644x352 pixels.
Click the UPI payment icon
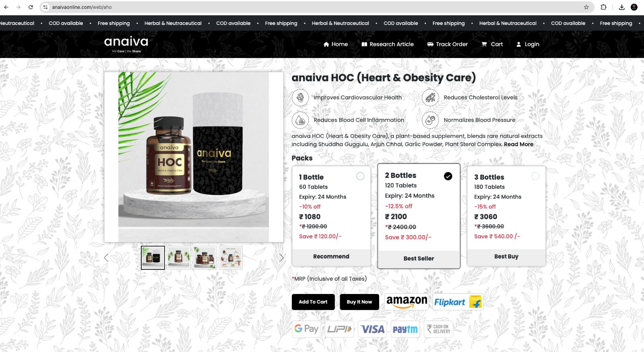339,329
